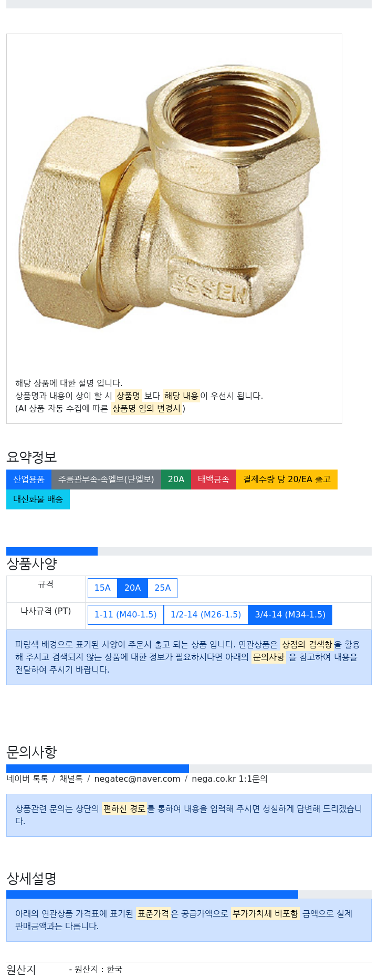The image size is (378, 980).
Task: Choose thread spec 1/2-14 (M26-1.5)
Action: coord(206,615)
